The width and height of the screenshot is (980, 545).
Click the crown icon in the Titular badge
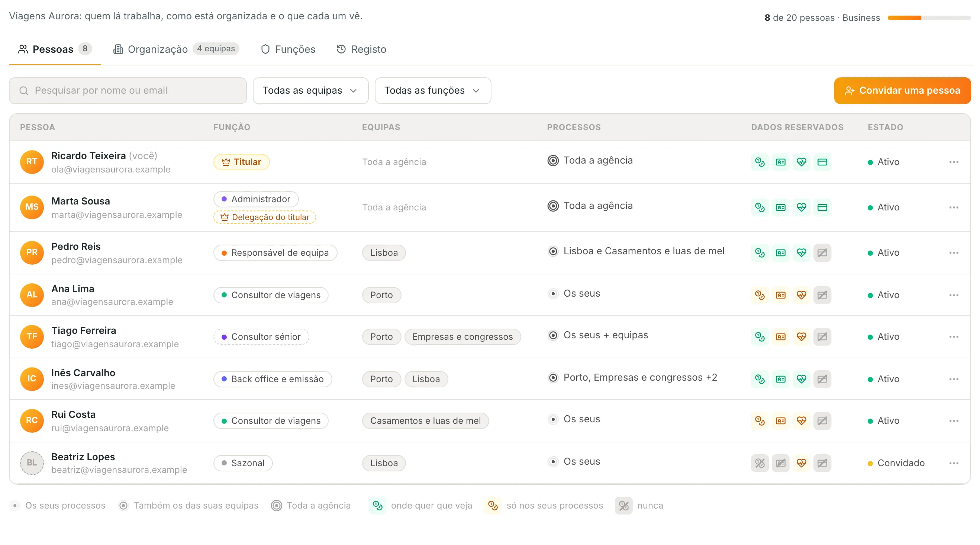pos(226,162)
